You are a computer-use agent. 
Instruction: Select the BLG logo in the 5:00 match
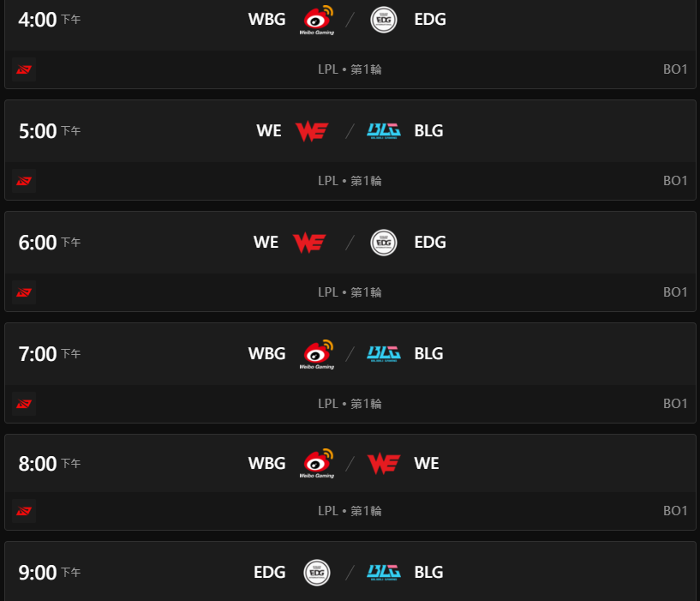pyautogui.click(x=383, y=131)
